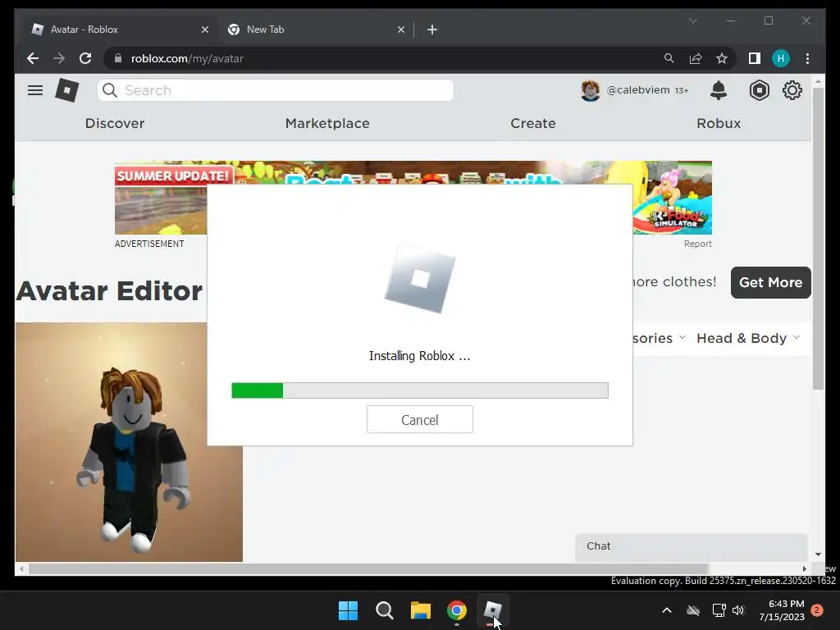The width and height of the screenshot is (840, 630).
Task: Click the @calebviem username
Action: pyautogui.click(x=638, y=90)
